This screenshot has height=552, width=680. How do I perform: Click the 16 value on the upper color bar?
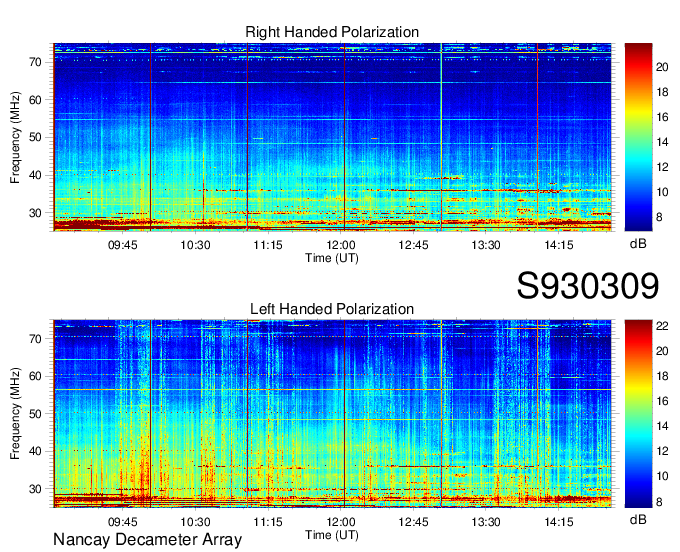[x=662, y=118]
